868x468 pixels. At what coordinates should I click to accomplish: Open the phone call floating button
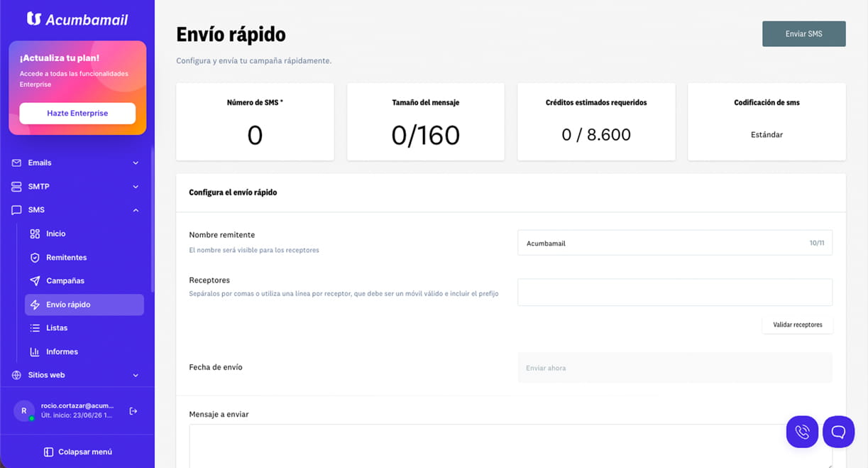click(x=803, y=432)
